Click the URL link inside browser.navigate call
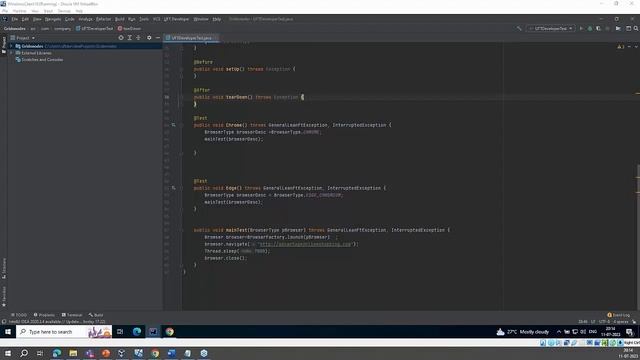 click(x=305, y=244)
